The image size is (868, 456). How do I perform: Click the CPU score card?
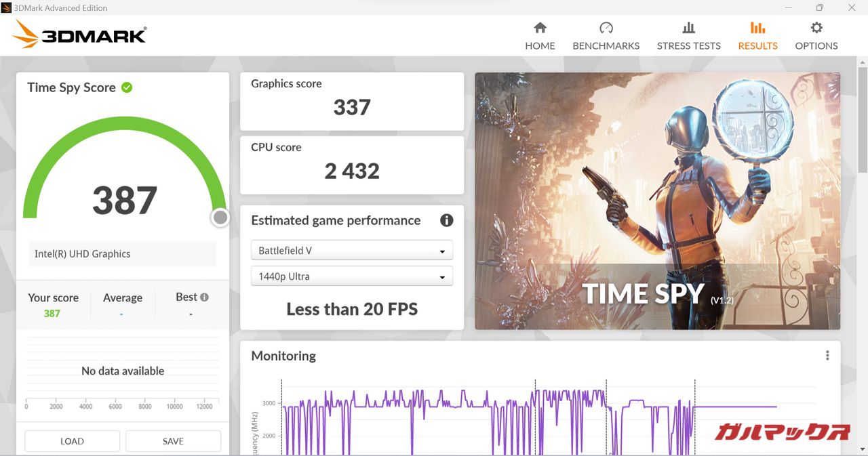pos(352,165)
